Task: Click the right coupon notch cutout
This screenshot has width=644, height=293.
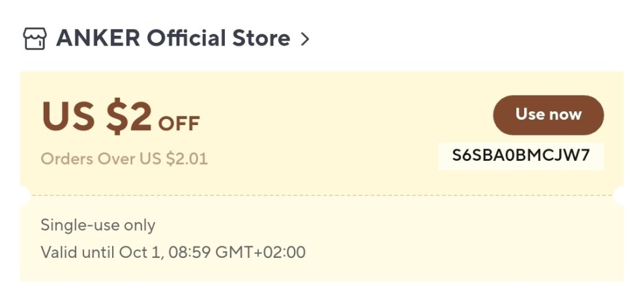Action: point(619,195)
